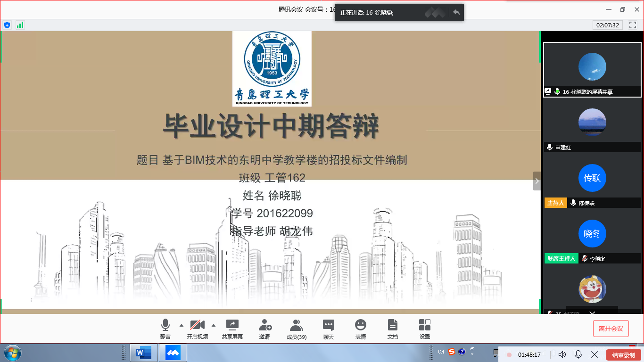Enter full screen using top-right icon
The width and height of the screenshot is (644, 362).
coord(632,25)
